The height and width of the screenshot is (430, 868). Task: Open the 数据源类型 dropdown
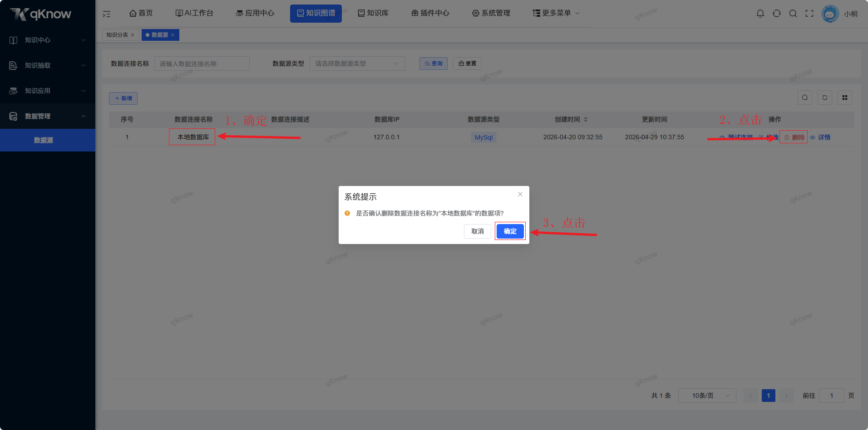coord(357,64)
